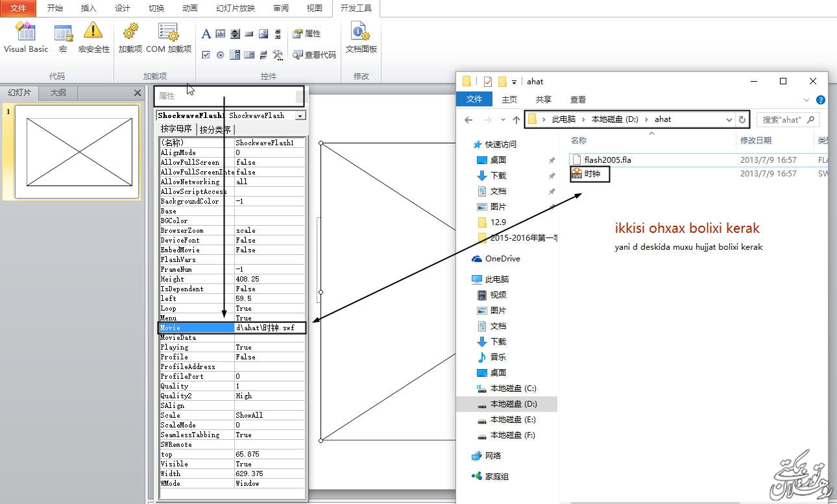Viewport: 837px width, 504px height.
Task: Click the properties check icon in Explorer title bar
Action: click(x=488, y=82)
